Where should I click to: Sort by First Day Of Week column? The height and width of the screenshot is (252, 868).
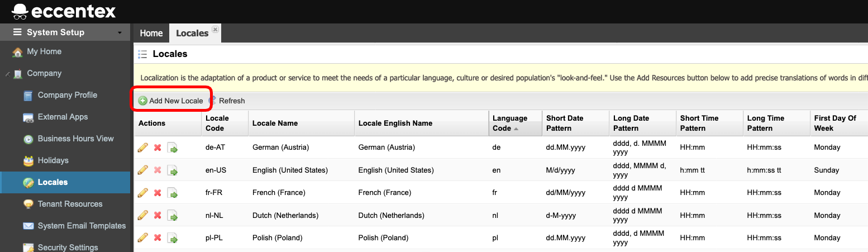point(839,123)
